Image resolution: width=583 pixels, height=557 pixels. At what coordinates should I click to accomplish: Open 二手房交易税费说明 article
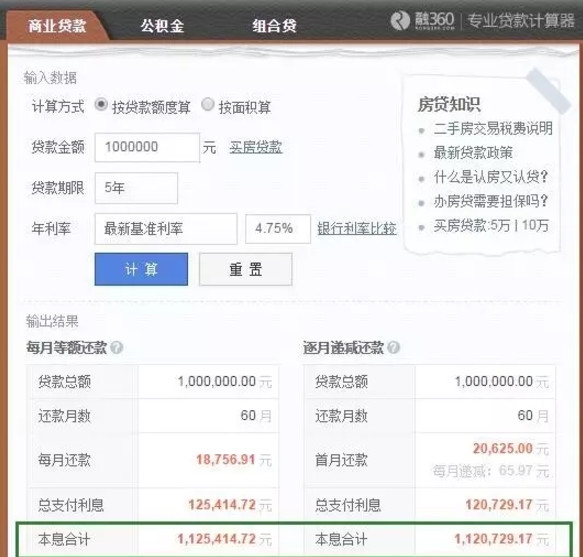[x=493, y=129]
